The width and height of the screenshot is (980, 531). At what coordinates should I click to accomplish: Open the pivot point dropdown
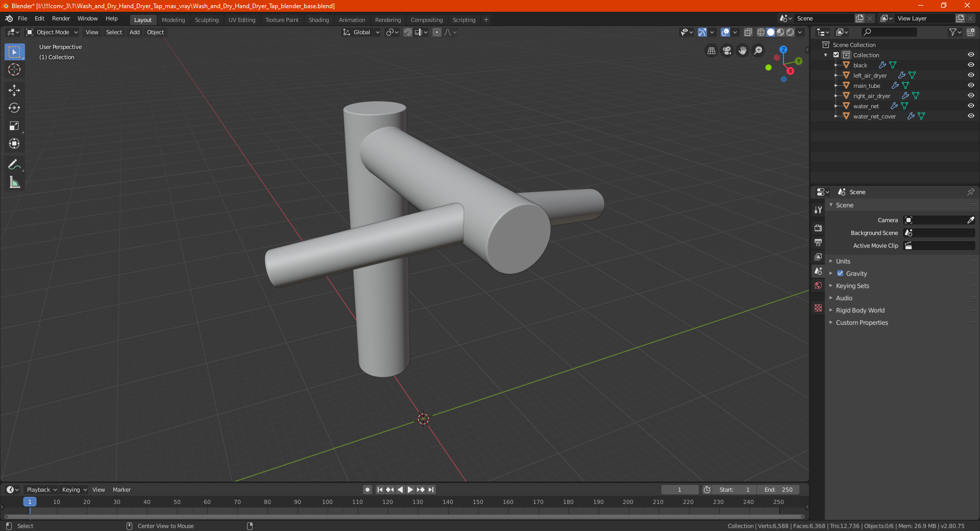click(x=392, y=32)
